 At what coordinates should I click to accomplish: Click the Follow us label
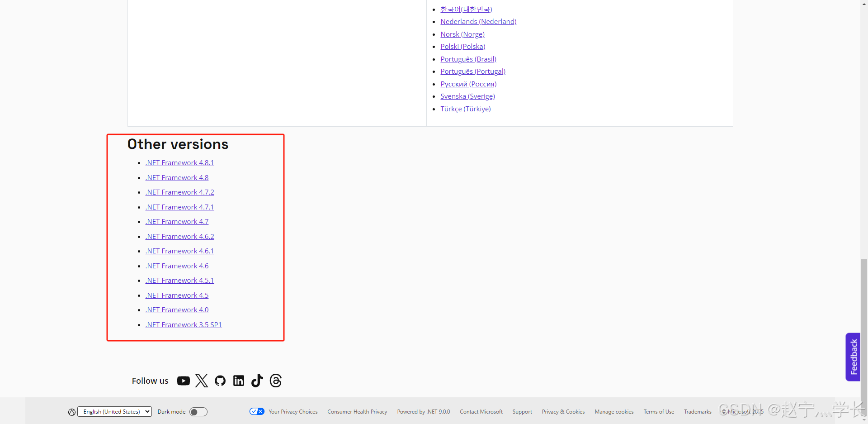(150, 381)
